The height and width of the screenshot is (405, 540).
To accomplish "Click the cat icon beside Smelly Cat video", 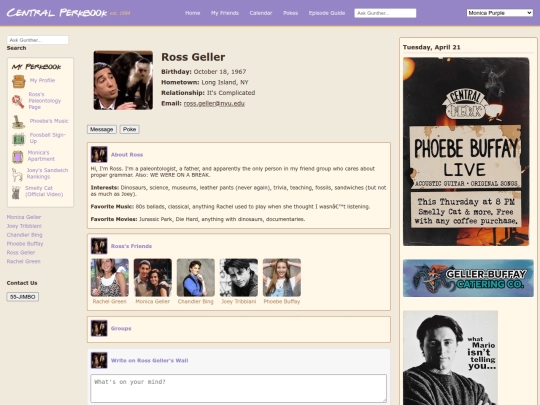I will 16,193.
